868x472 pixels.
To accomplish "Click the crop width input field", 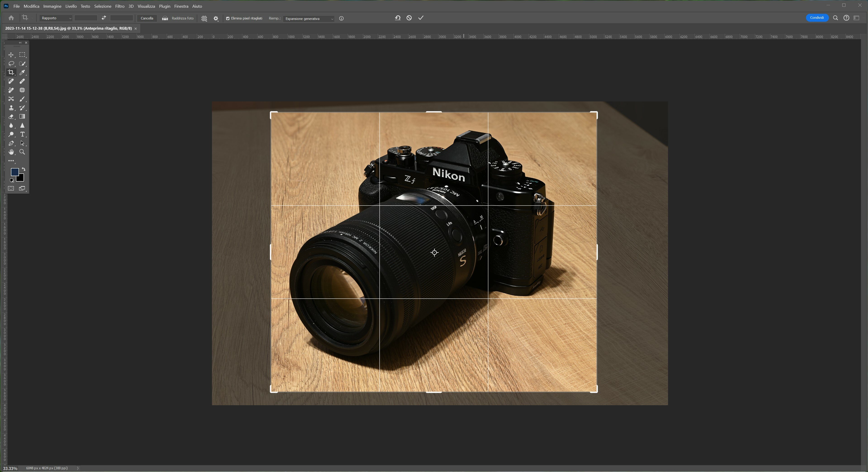I will [x=86, y=18].
